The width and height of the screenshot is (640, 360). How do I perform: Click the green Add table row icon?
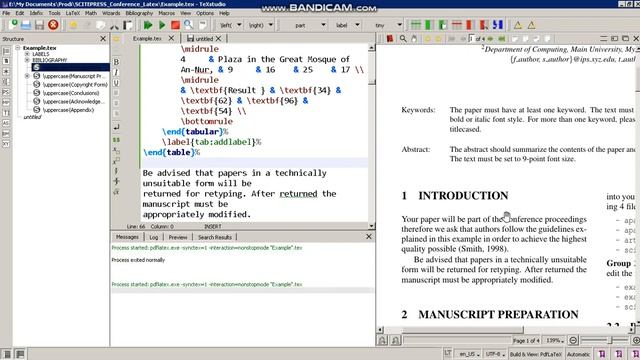pos(416,25)
